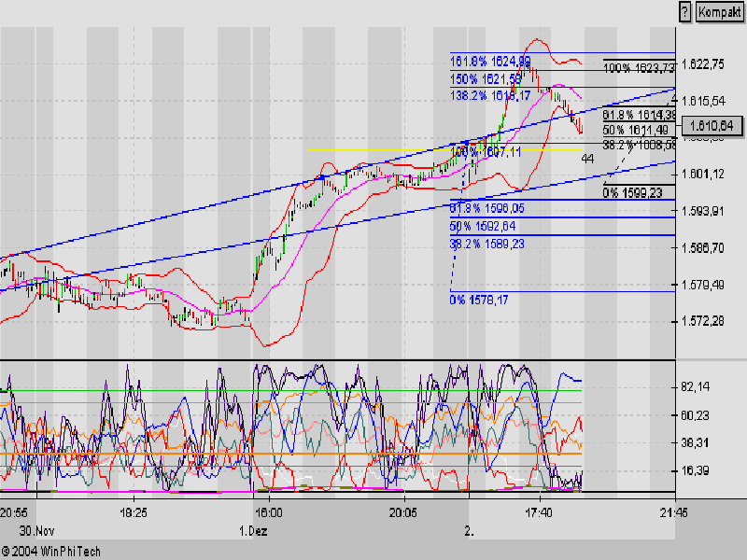
Task: Click the 1.601,12 price axis value
Action: coord(703,175)
